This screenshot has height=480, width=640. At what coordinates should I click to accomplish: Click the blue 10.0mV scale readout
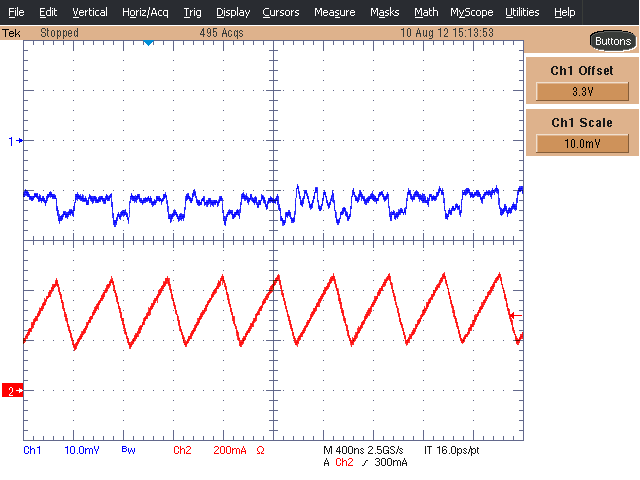click(x=82, y=450)
